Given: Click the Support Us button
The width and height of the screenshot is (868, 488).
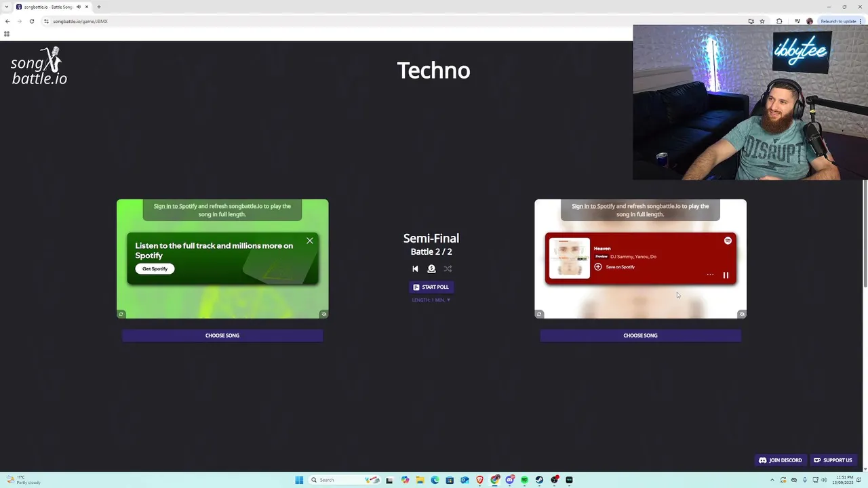Looking at the screenshot, I should coord(833,460).
